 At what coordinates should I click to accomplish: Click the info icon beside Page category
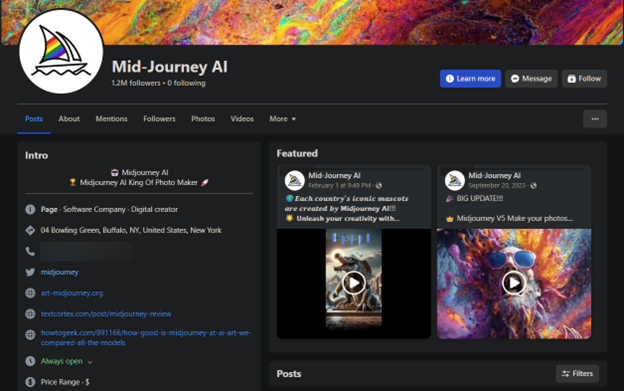coord(30,209)
